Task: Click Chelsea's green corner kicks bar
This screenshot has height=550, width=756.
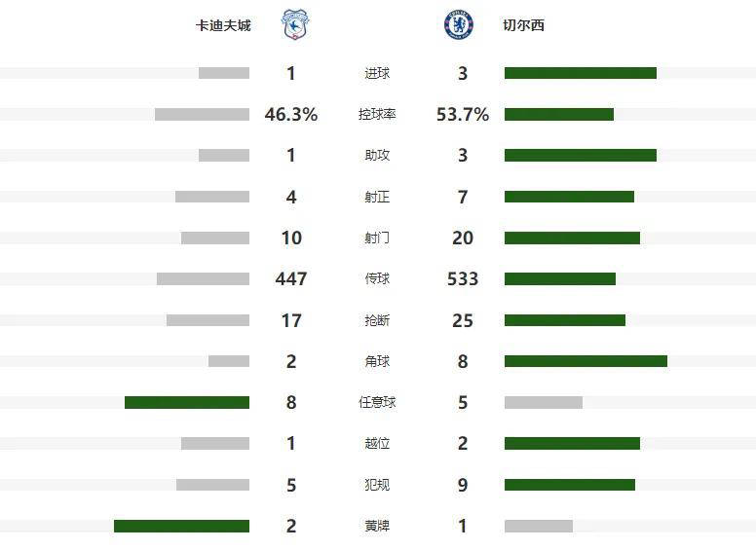Action: tap(586, 361)
